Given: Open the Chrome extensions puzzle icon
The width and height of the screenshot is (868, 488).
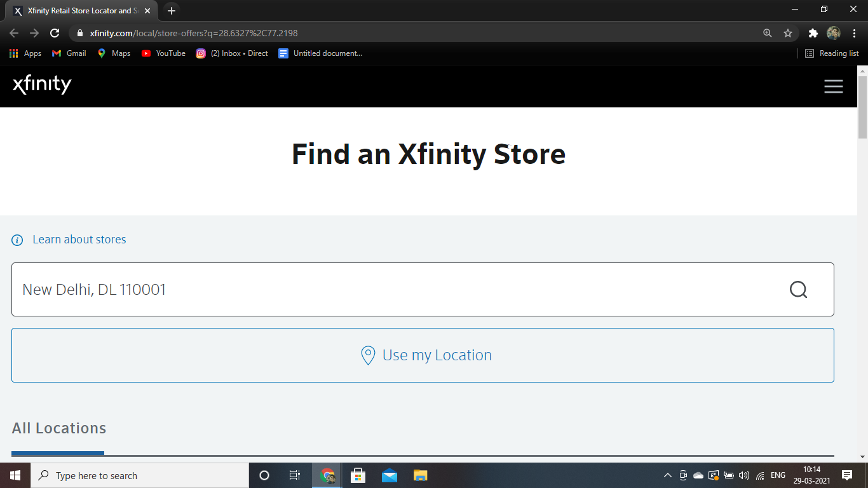Looking at the screenshot, I should pyautogui.click(x=813, y=33).
